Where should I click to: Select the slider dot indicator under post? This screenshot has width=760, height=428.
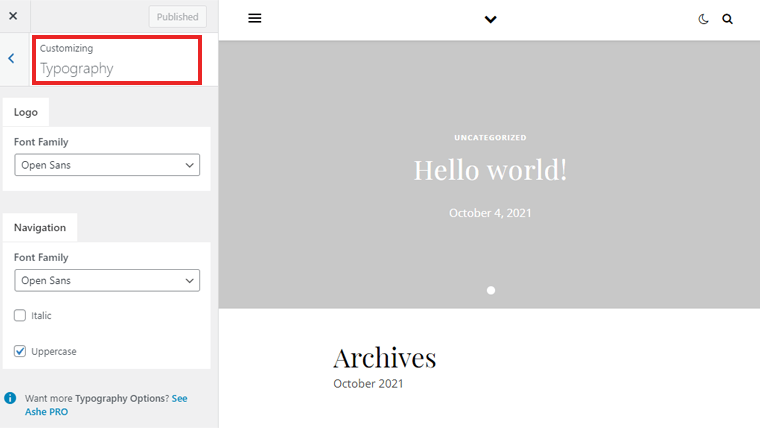point(491,290)
